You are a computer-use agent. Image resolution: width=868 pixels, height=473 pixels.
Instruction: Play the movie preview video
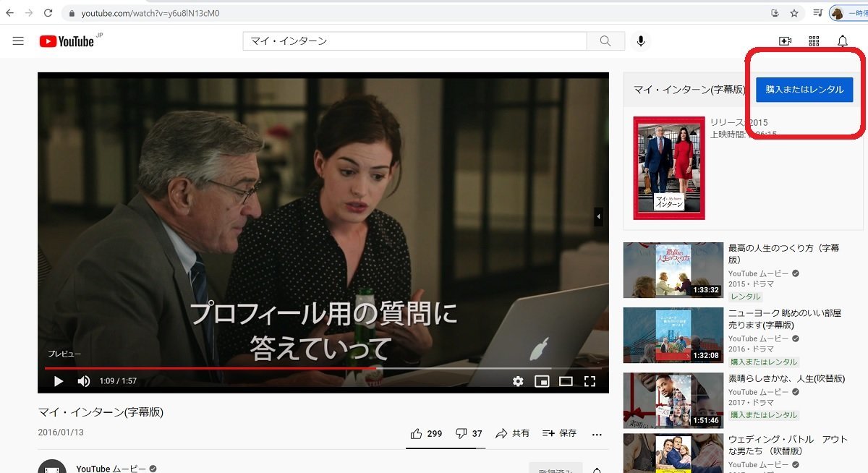click(x=59, y=381)
